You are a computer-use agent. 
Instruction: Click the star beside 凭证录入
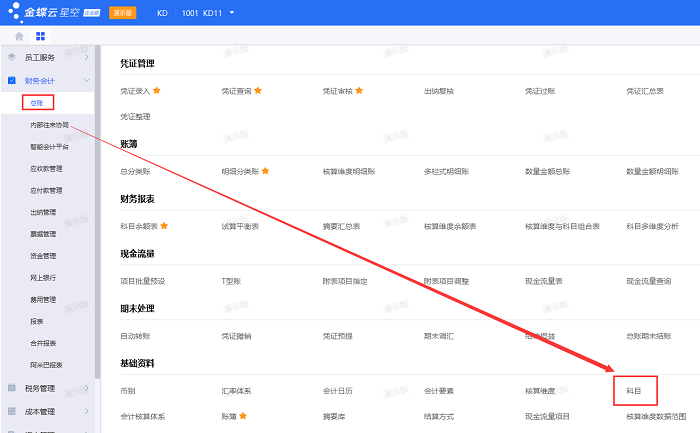point(157,91)
